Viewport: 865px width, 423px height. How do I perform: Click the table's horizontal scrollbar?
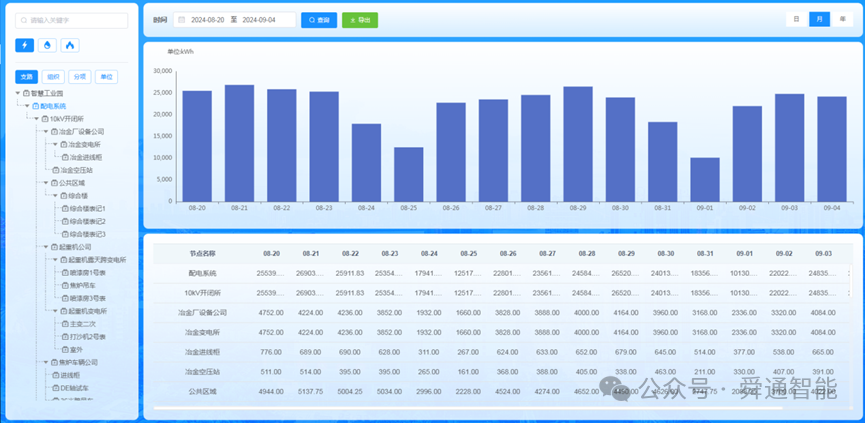click(x=468, y=408)
